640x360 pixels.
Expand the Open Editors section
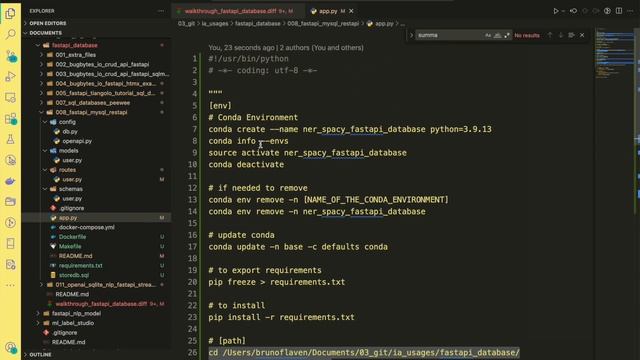coord(47,23)
